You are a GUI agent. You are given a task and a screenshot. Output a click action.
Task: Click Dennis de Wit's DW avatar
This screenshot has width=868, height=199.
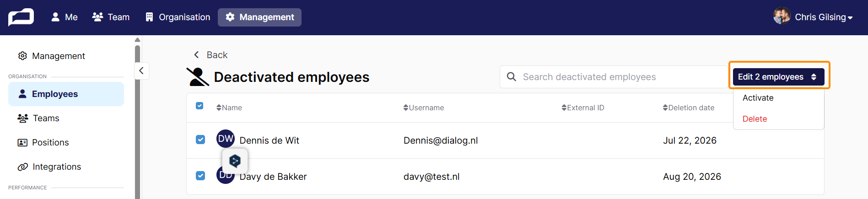click(226, 139)
